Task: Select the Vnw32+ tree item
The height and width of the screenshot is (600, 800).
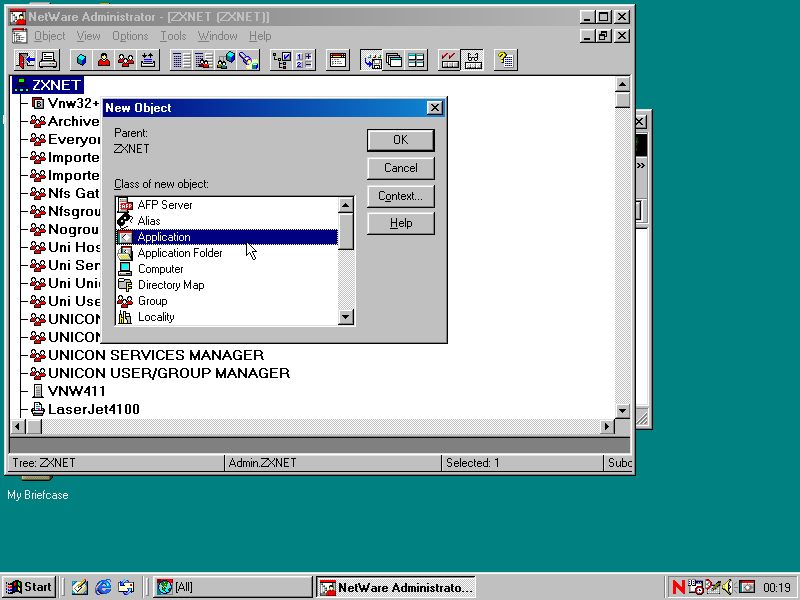Action: pos(66,104)
